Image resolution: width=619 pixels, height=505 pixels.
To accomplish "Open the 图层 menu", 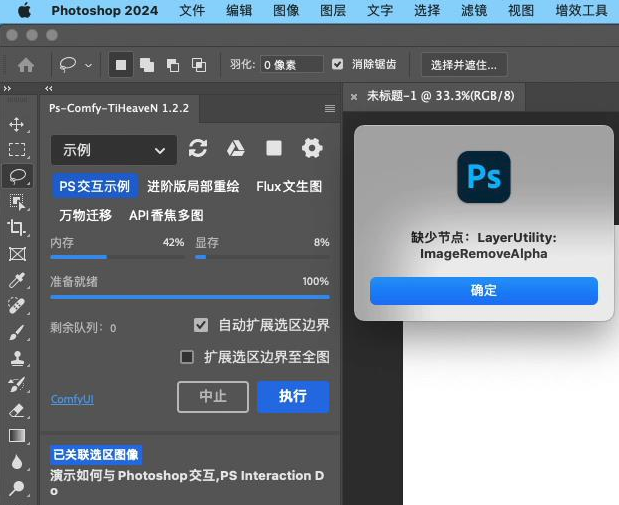I will [x=333, y=11].
